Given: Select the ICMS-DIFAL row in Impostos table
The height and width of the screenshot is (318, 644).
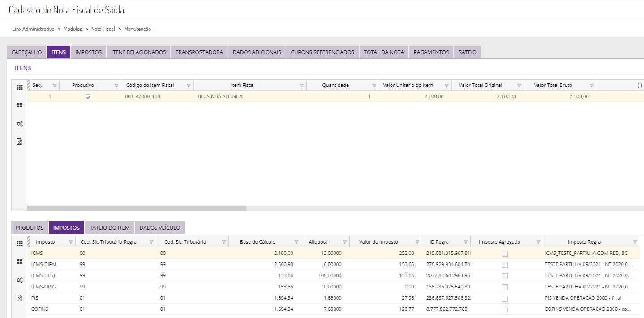Looking at the screenshot, I should point(44,264).
